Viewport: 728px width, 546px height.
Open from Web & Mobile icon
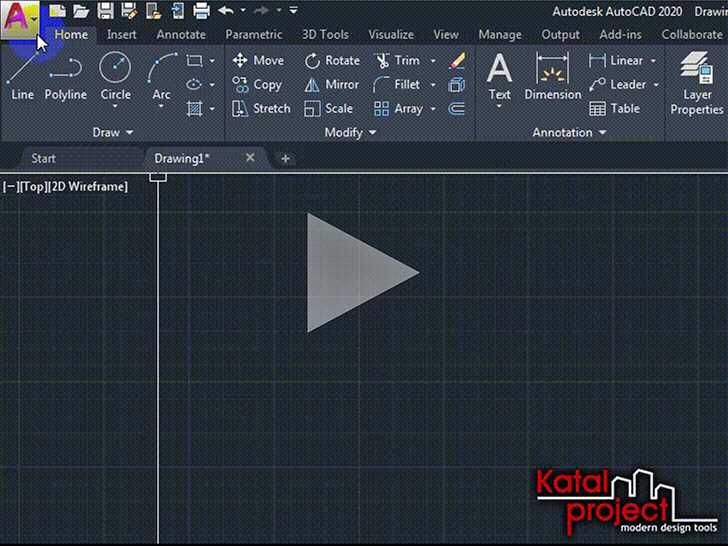(x=153, y=11)
